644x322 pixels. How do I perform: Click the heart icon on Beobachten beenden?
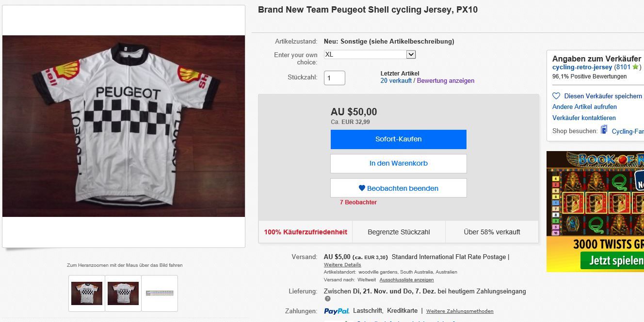(362, 188)
